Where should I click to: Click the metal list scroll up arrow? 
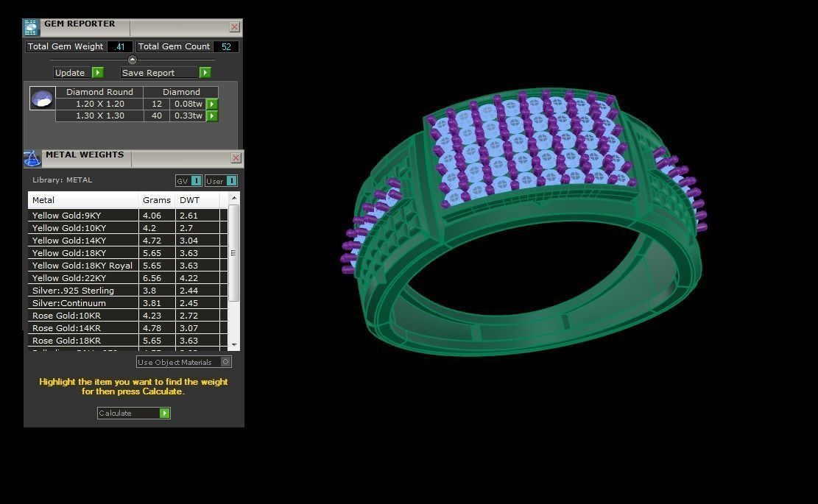(x=234, y=198)
